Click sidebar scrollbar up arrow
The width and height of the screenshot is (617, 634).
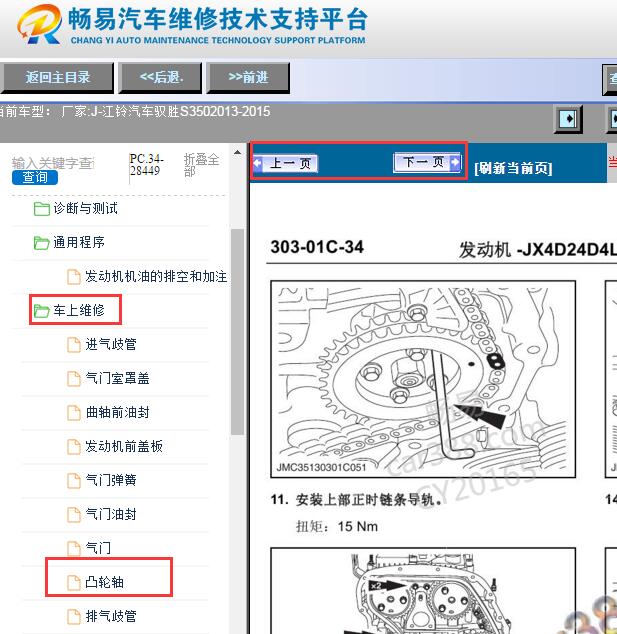click(238, 153)
